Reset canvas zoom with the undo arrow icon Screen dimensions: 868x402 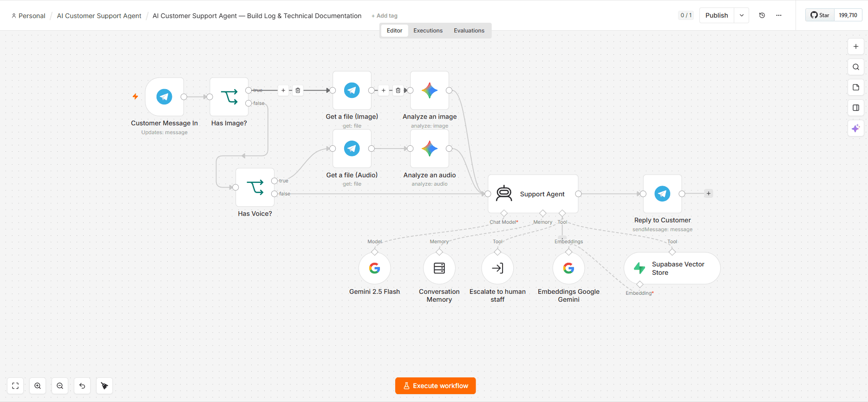click(x=82, y=386)
